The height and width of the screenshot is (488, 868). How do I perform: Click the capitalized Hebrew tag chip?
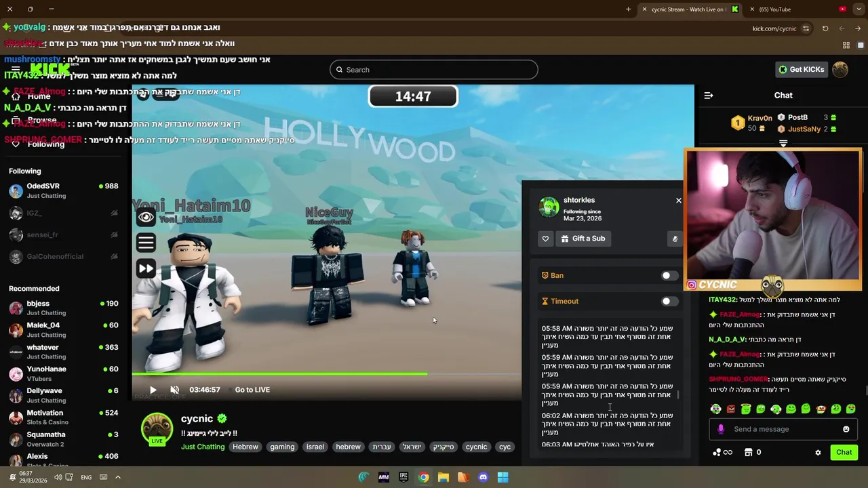(245, 447)
